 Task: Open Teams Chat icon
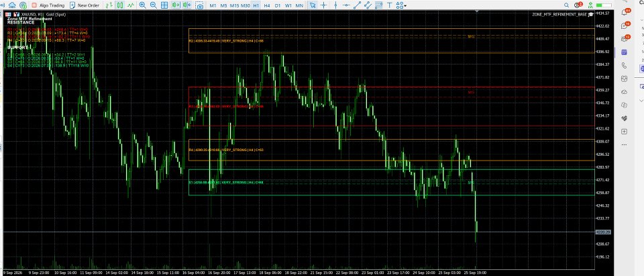point(625,26)
